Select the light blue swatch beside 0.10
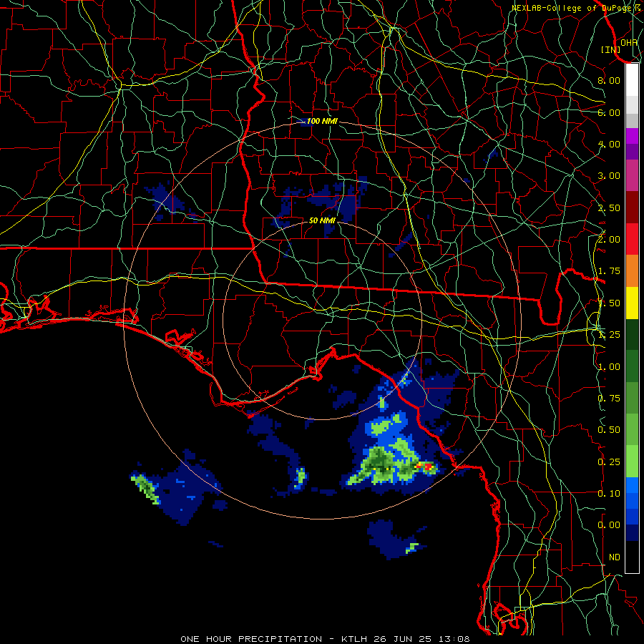644x644 pixels. 632,485
